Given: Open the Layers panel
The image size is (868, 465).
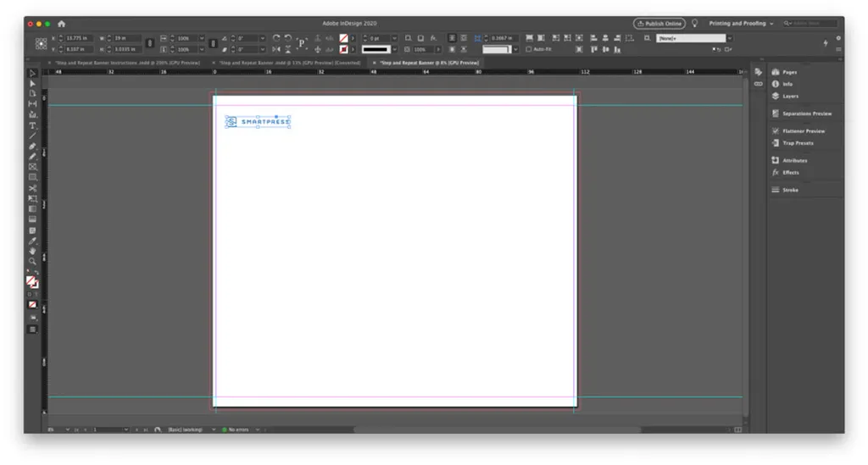Looking at the screenshot, I should (x=789, y=96).
